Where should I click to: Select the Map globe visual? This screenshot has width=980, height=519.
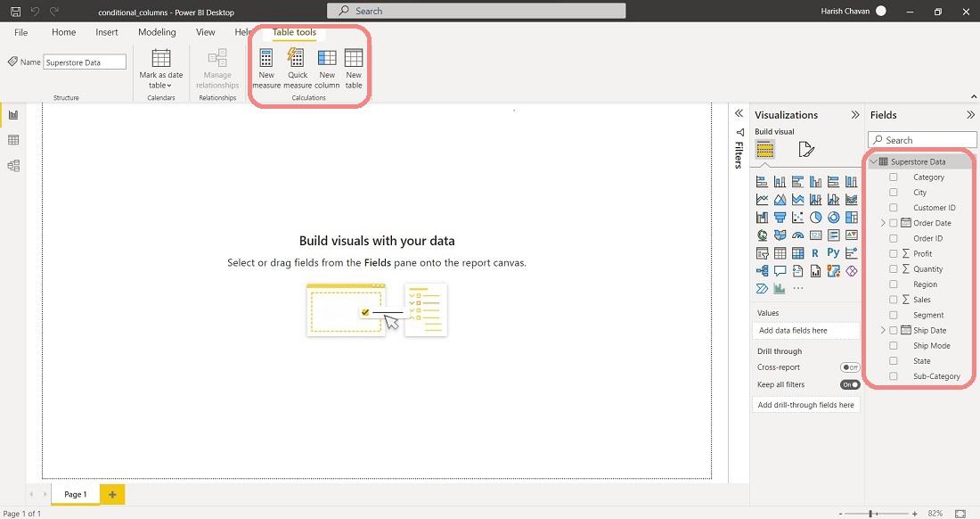(762, 235)
